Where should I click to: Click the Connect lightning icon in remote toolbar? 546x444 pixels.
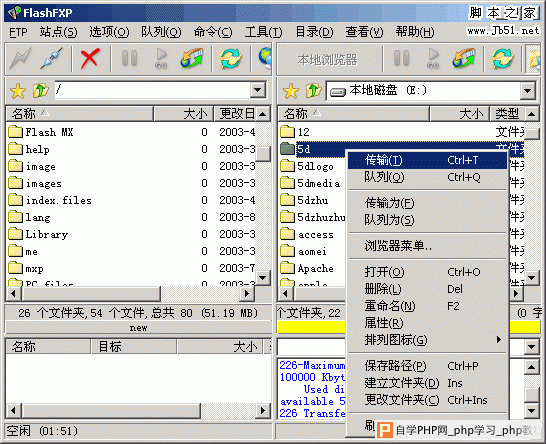point(21,58)
